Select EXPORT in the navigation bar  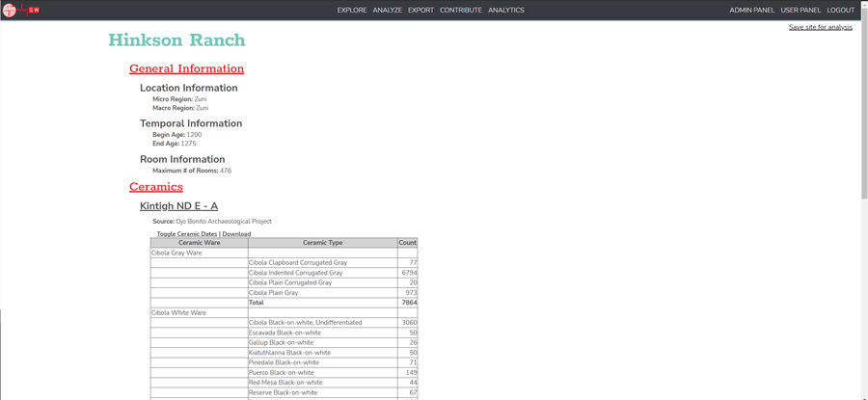pos(420,11)
